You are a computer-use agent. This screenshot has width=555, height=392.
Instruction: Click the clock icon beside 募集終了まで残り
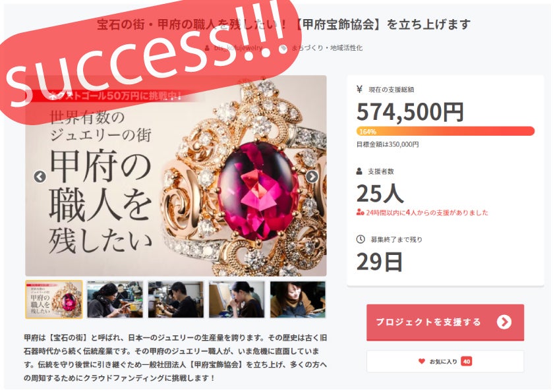point(361,239)
